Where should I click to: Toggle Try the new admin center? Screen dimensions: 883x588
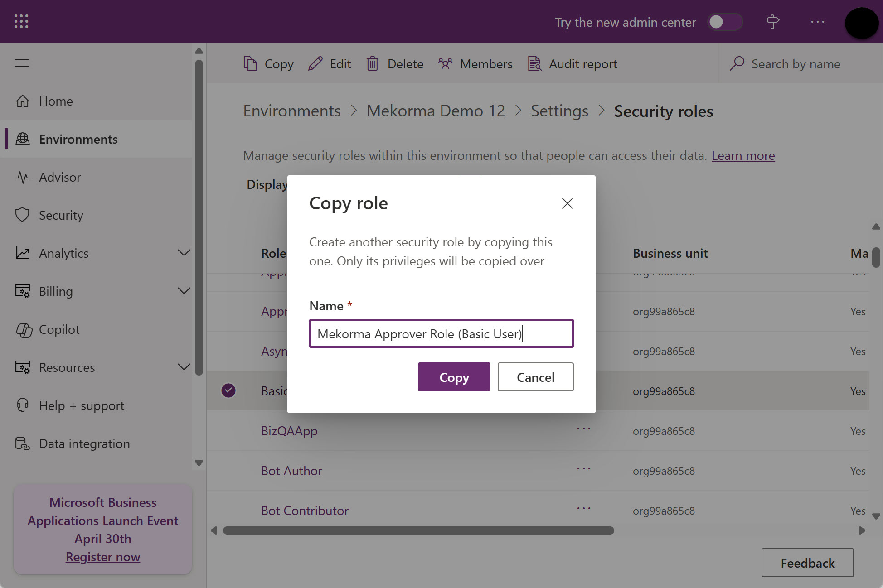pyautogui.click(x=724, y=22)
